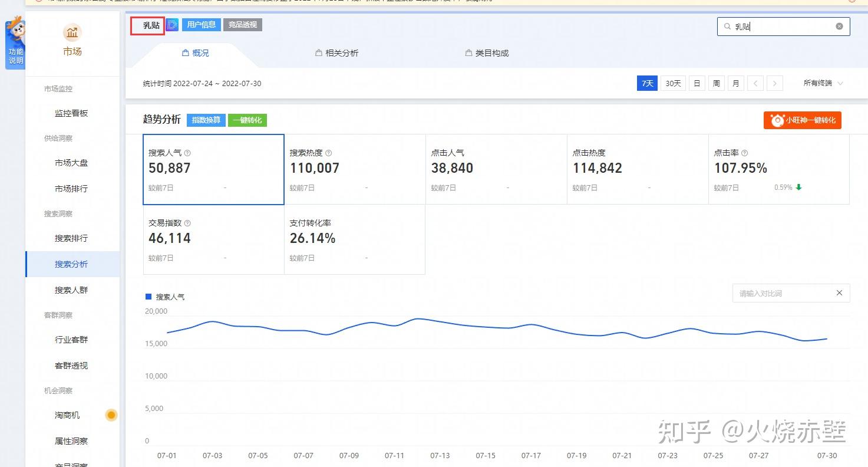
Task: Open 搜索人群 in the sidebar
Action: (x=71, y=290)
